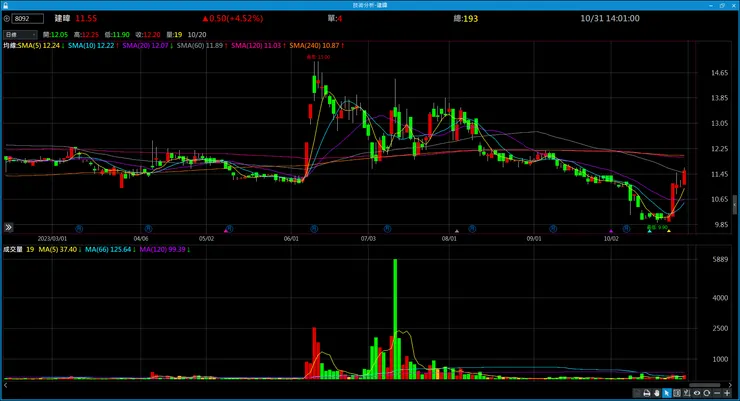Click the stock price 11.55 in the header
The image size is (740, 401).
[x=86, y=18]
